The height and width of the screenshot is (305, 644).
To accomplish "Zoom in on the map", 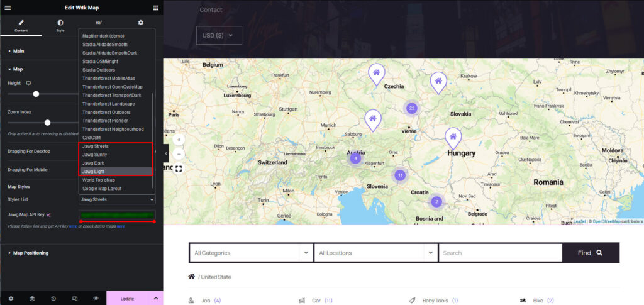I will tap(179, 140).
